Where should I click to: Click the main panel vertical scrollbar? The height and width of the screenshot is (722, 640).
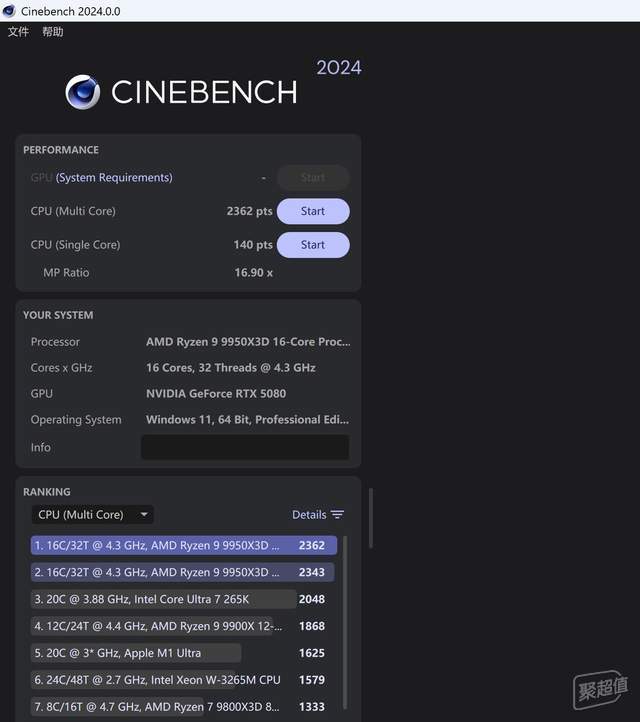pyautogui.click(x=371, y=518)
